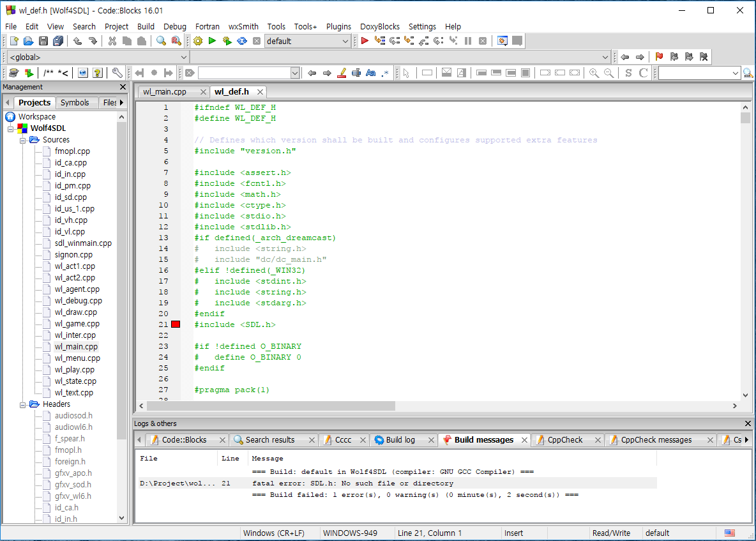Click the Undo arrow icon
The image size is (756, 541).
[x=77, y=41]
